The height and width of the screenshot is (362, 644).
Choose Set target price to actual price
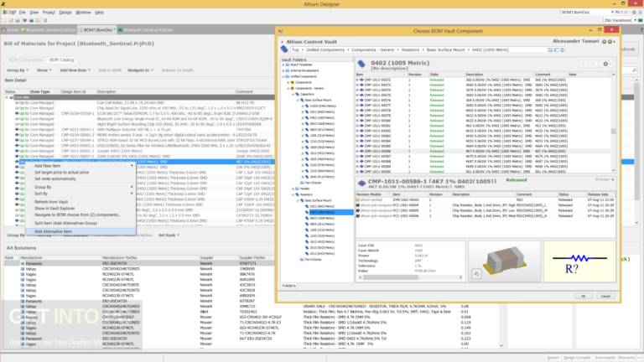[x=80, y=173]
